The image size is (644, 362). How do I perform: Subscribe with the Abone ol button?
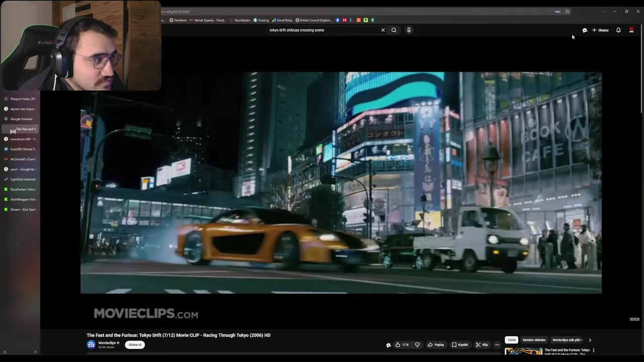135,345
